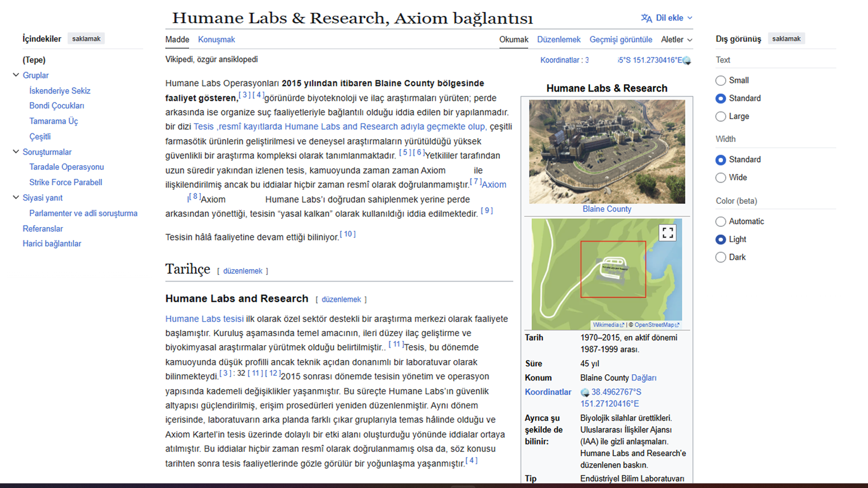Select Wide width option
This screenshot has height=488, width=868.
(721, 178)
